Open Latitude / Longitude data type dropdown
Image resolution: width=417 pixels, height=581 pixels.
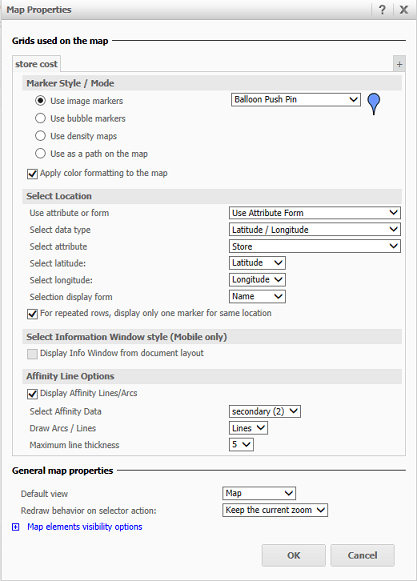[x=315, y=229]
